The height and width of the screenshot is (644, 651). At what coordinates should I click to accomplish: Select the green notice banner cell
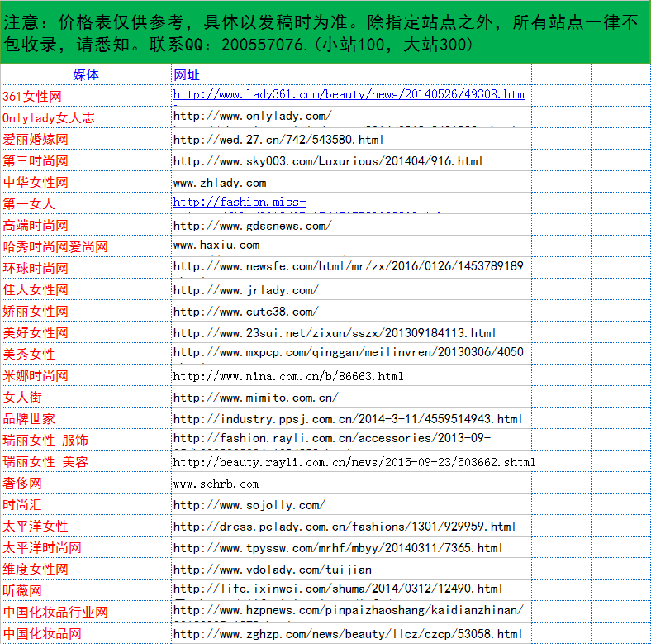point(325,32)
